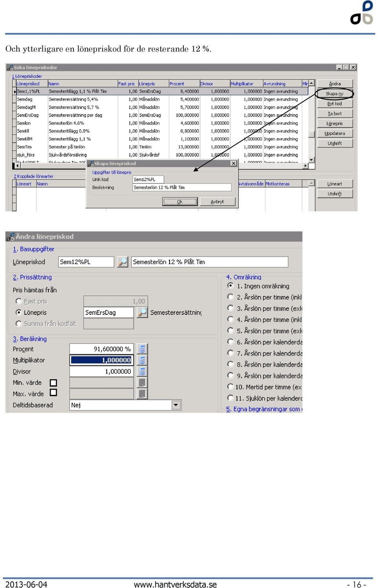Click the Ändra button
The width and height of the screenshot is (377, 588).
tap(335, 84)
